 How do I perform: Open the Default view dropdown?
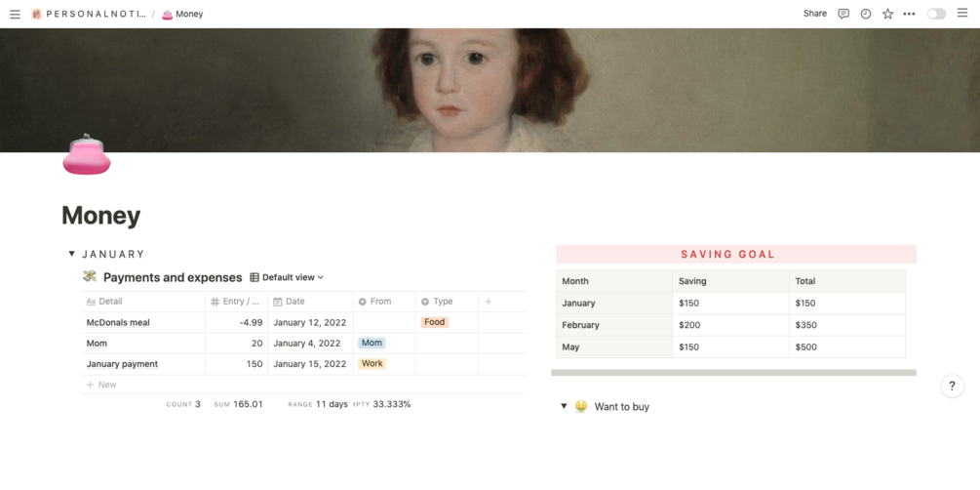coord(287,277)
